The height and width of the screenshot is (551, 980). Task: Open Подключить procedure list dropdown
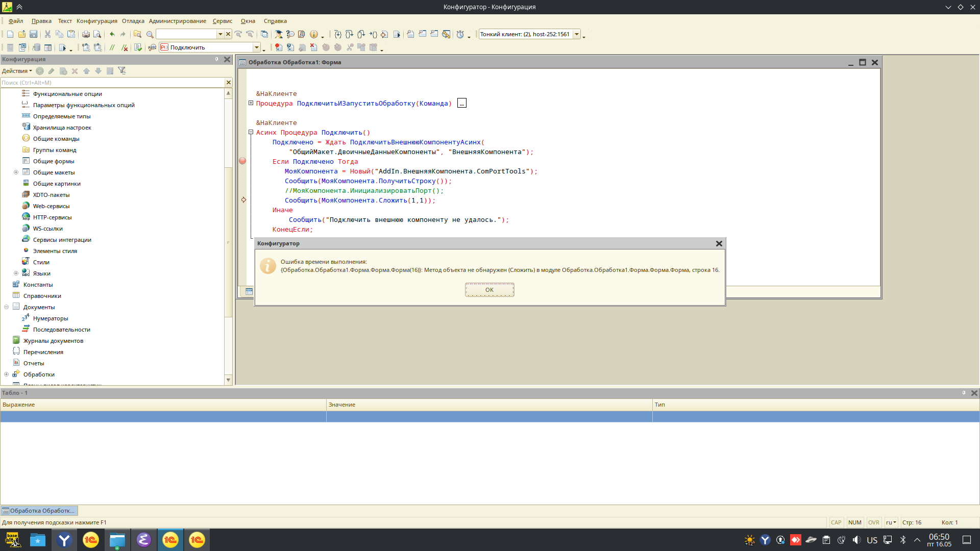coord(256,47)
